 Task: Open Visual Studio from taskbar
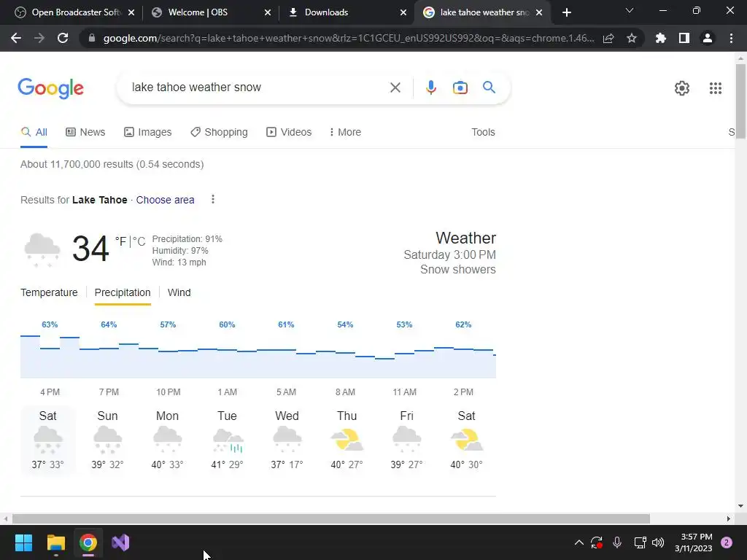pos(120,542)
